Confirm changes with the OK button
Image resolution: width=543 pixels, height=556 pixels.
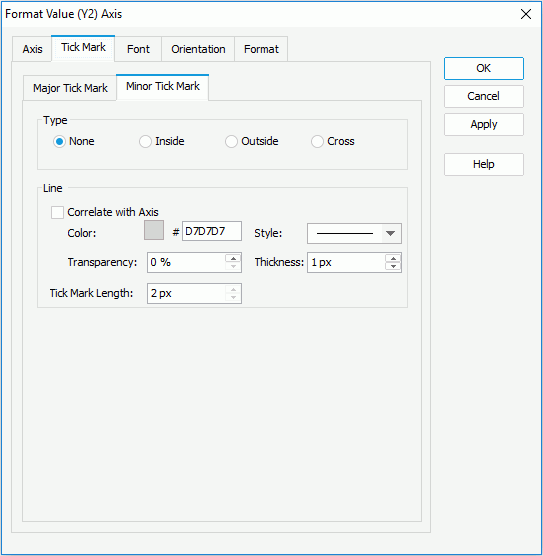pos(484,68)
